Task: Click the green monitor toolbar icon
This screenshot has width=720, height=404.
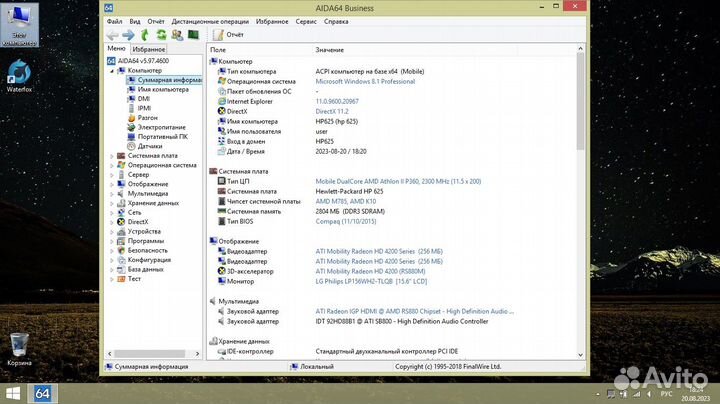Action: [193, 35]
